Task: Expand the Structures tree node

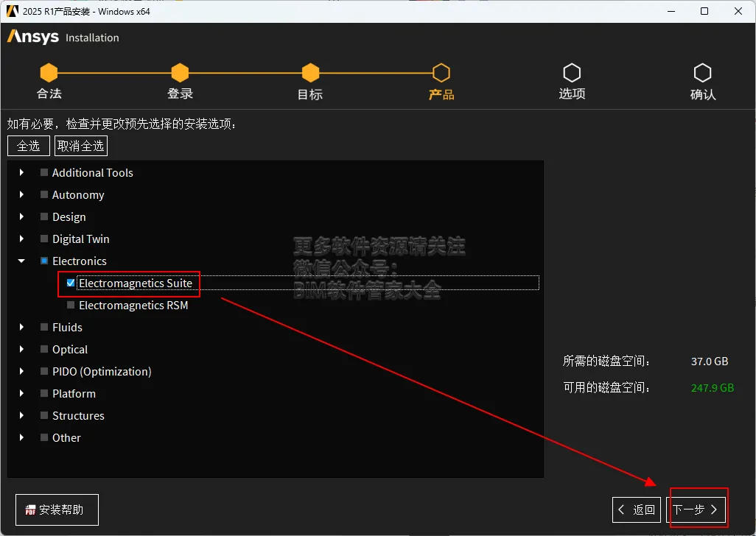Action: point(21,415)
